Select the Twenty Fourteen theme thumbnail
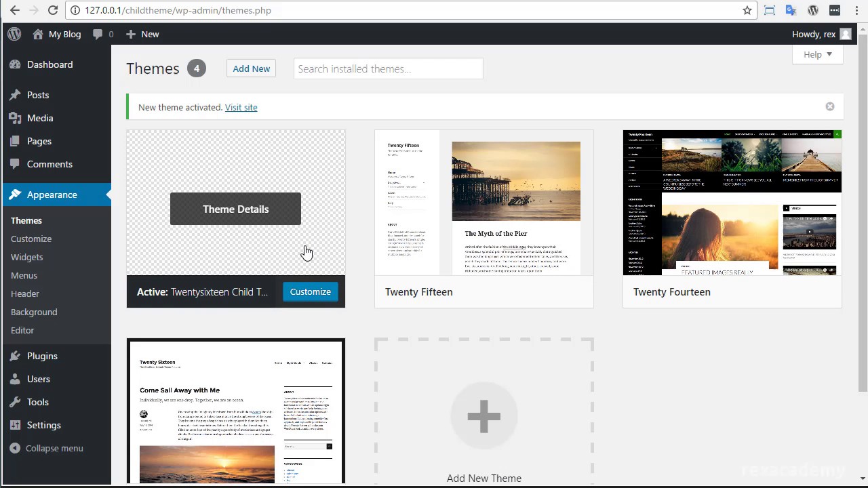 click(732, 203)
